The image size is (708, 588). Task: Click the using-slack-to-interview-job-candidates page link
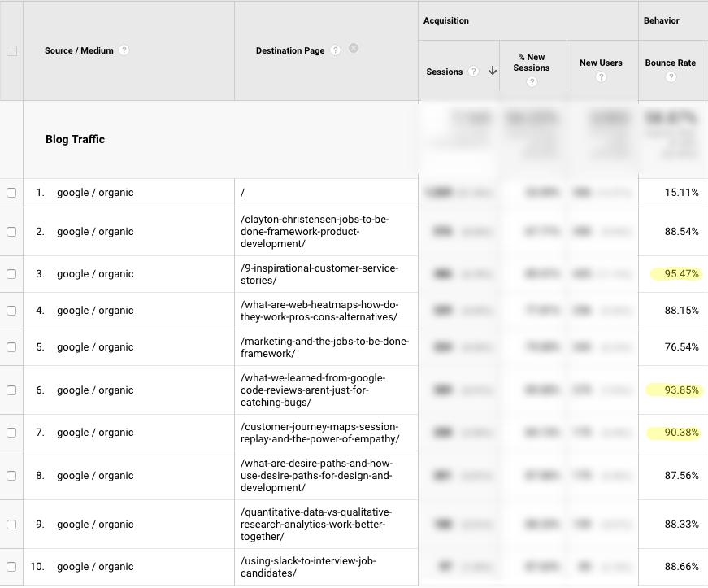tap(308, 567)
